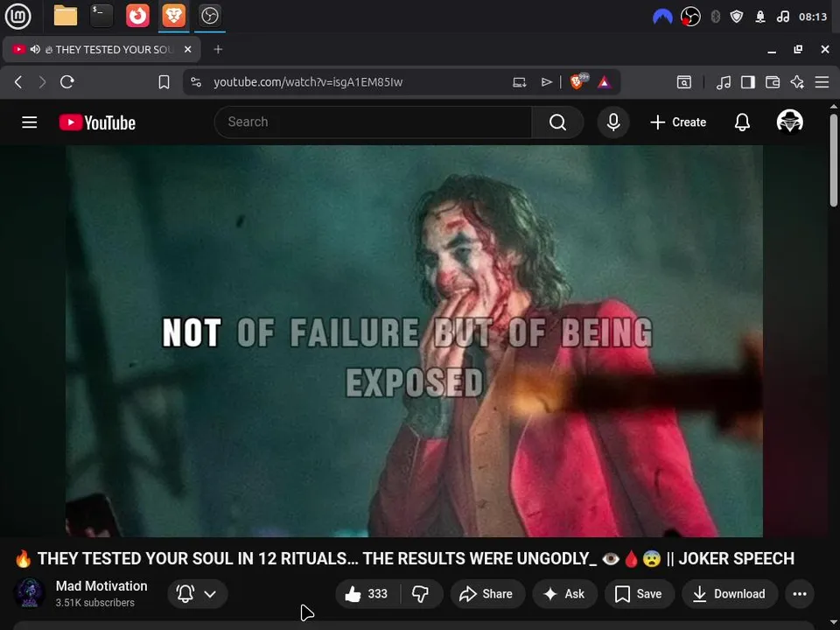Click the Ask button
The image size is (840, 630).
click(564, 593)
